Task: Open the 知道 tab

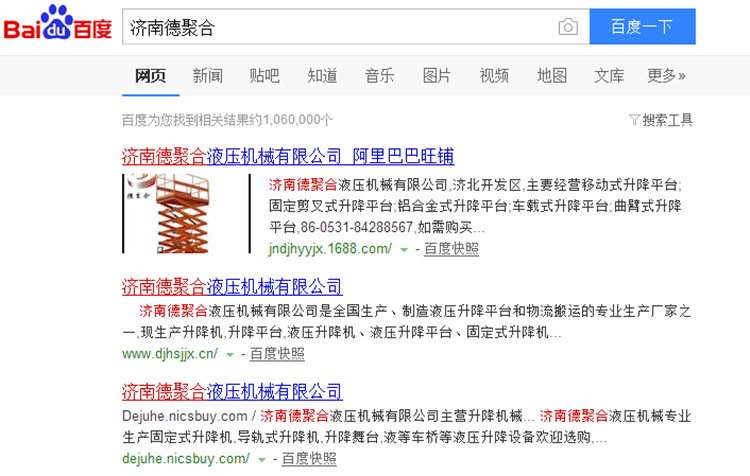Action: pyautogui.click(x=322, y=76)
